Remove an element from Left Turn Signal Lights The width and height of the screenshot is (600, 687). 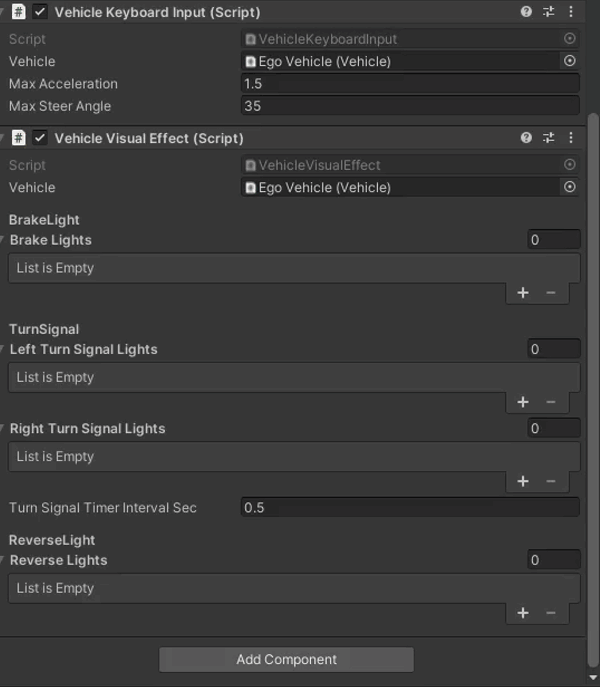point(551,402)
